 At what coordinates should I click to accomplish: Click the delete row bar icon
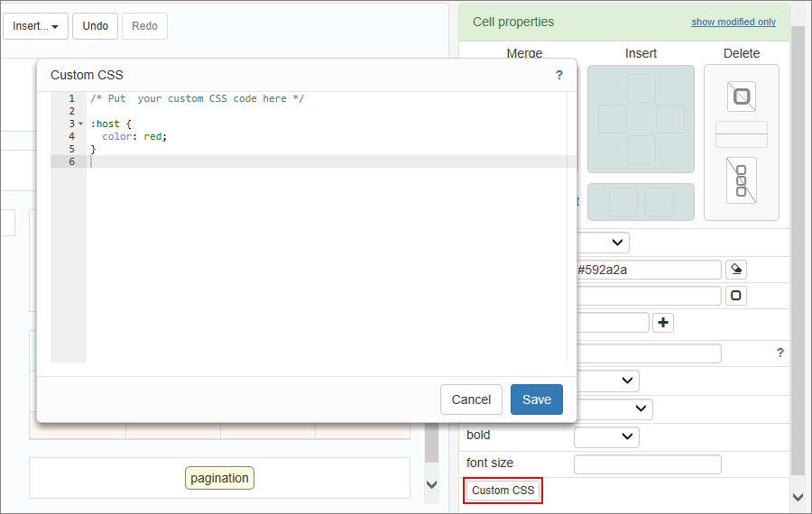[x=742, y=134]
